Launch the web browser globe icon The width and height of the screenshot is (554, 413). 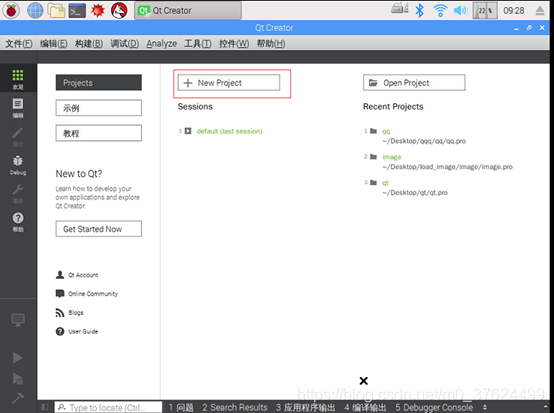click(x=35, y=11)
